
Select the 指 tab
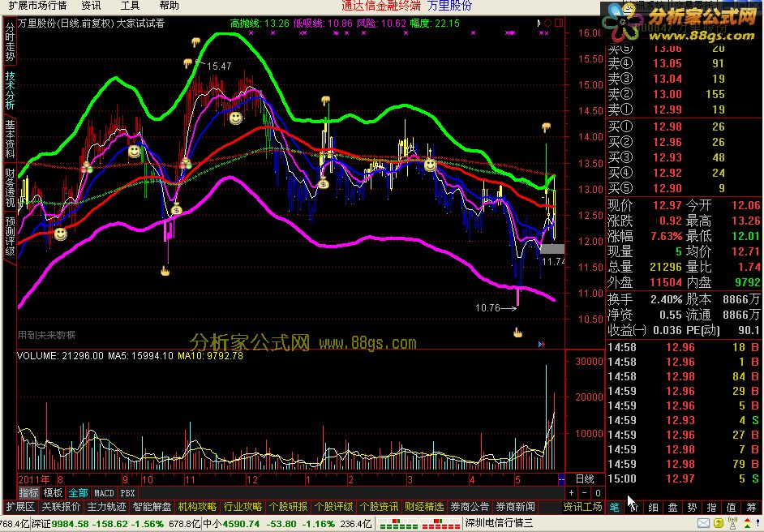pos(712,507)
